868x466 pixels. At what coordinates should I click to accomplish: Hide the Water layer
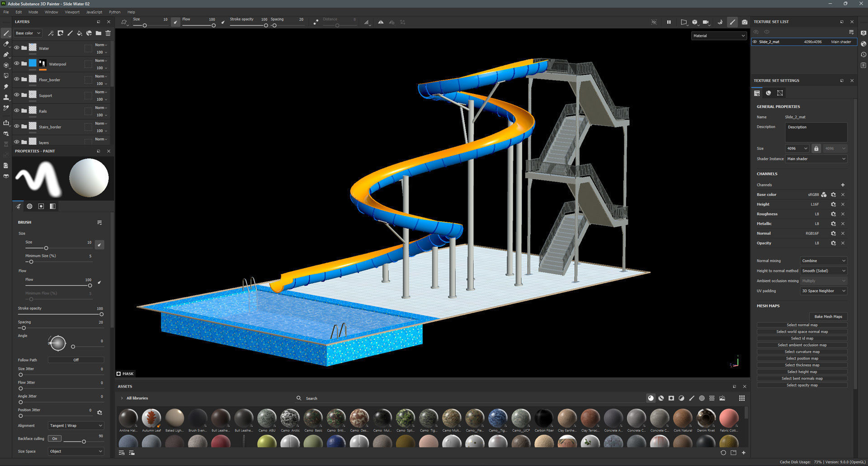(17, 47)
